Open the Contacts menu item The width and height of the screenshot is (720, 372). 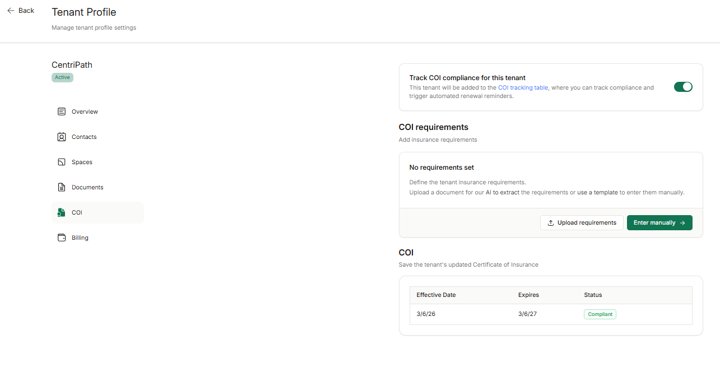pos(97,137)
